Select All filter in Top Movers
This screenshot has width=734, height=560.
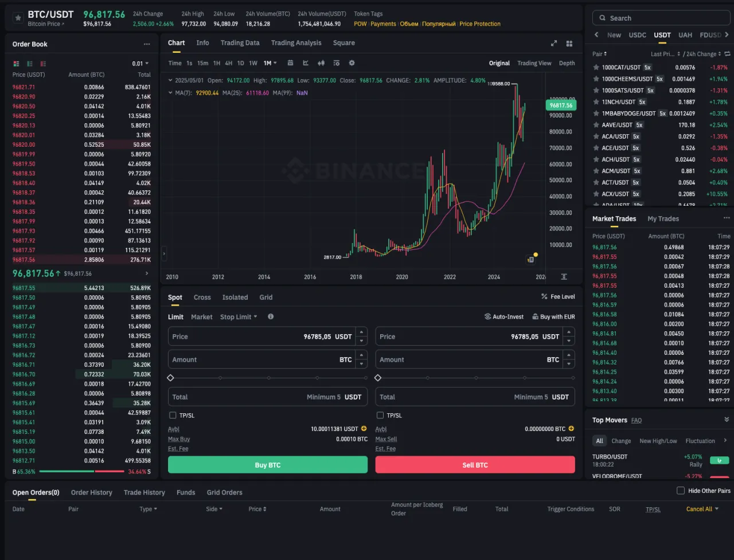pos(599,441)
